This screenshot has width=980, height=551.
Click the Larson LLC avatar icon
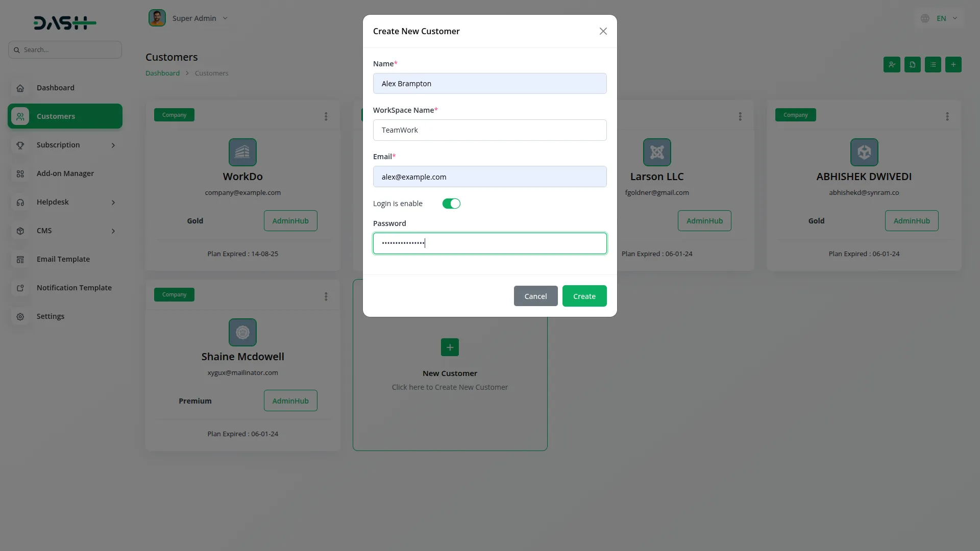point(657,152)
